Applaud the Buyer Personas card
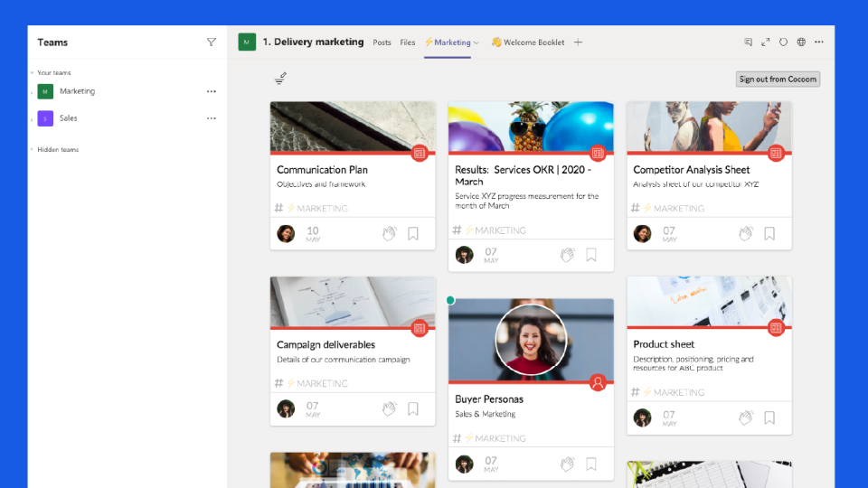This screenshot has width=868, height=488. click(568, 464)
